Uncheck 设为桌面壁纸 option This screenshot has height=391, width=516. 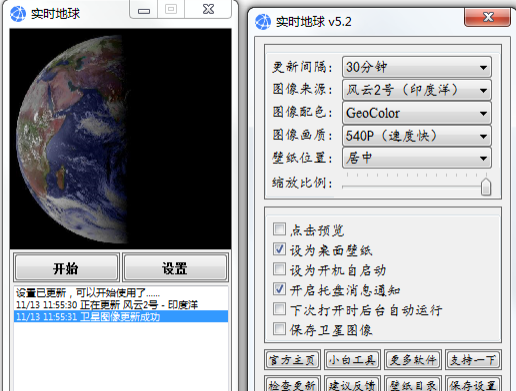click(x=279, y=249)
